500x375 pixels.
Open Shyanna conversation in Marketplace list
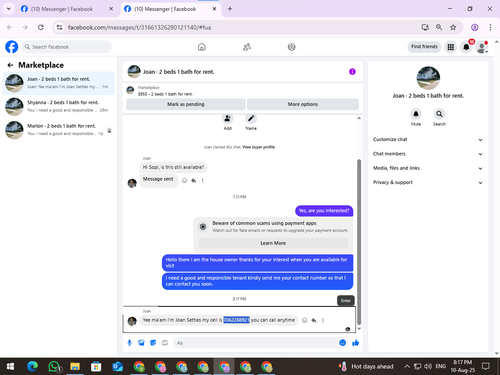point(59,106)
